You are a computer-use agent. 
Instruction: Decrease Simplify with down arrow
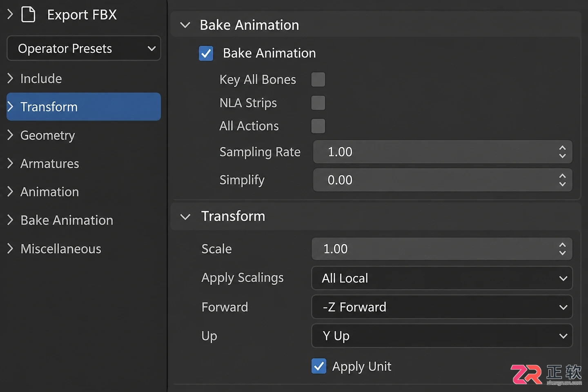click(x=562, y=184)
